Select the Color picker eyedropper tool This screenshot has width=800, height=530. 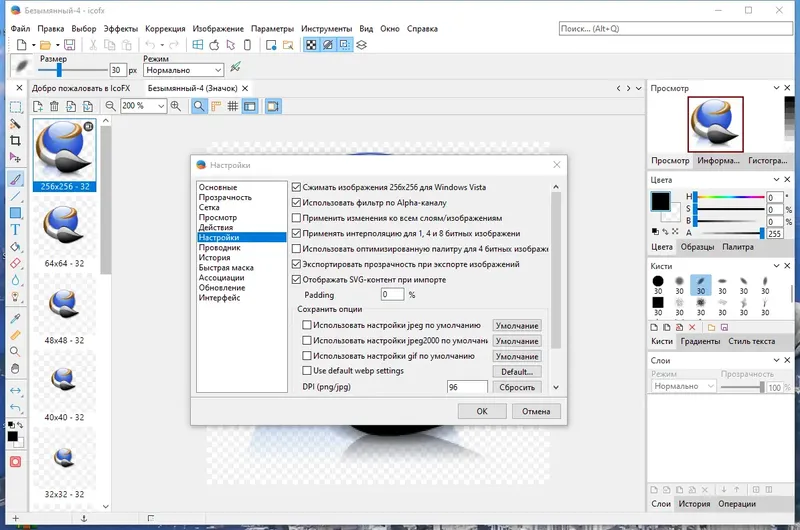click(x=15, y=318)
